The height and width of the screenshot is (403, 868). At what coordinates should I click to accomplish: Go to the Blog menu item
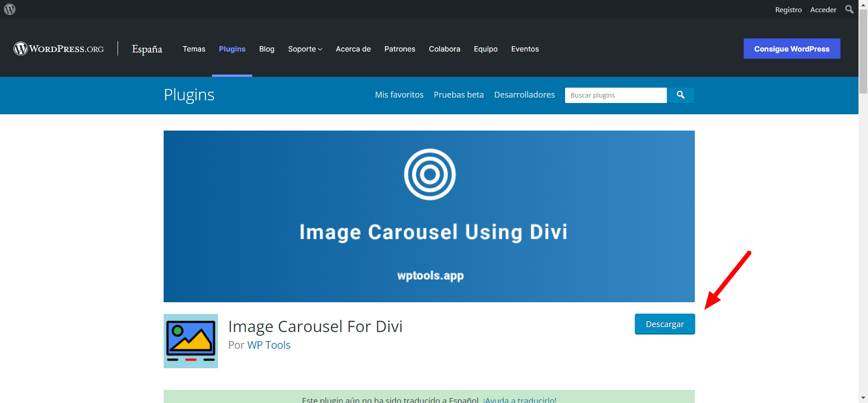[267, 49]
